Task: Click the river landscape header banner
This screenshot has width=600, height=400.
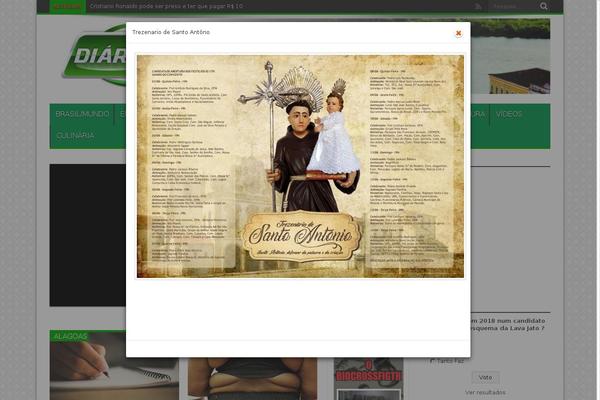Action: click(x=510, y=56)
